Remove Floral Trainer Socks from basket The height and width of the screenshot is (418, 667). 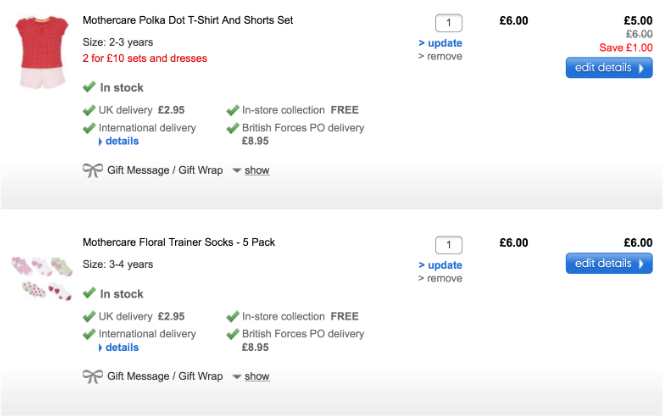(x=444, y=279)
